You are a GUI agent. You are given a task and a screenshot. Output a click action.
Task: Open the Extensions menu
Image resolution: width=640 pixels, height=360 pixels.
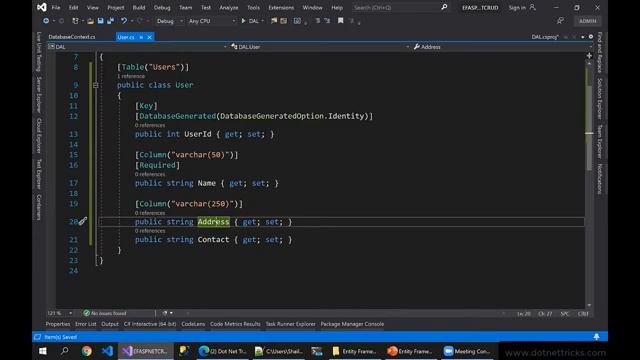tap(281, 7)
